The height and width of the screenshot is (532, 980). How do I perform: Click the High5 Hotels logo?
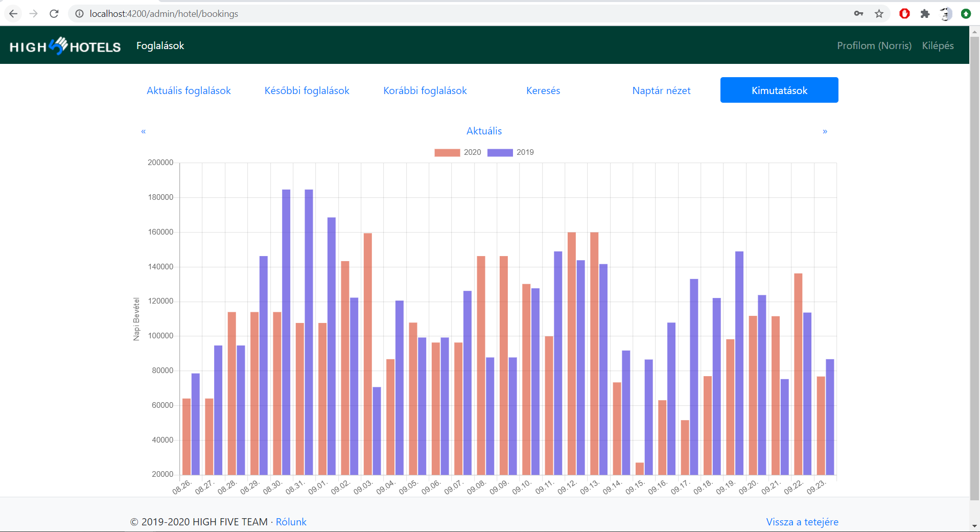coord(65,46)
